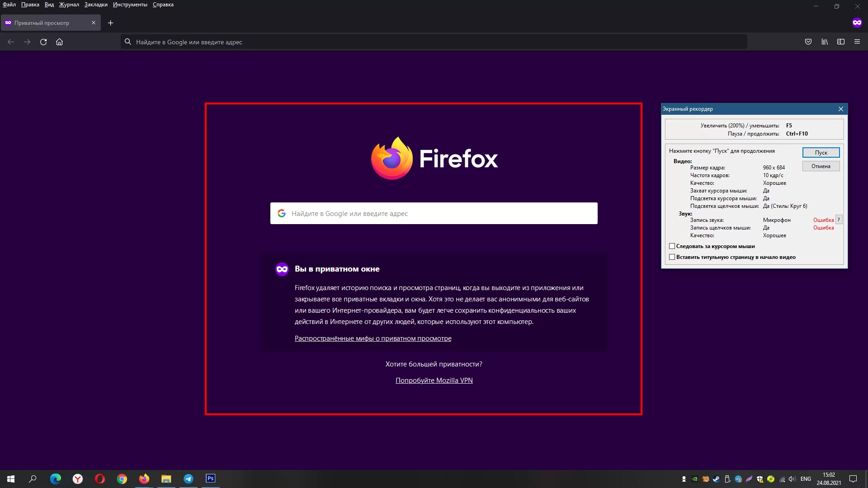Click the red Ошибка next to Микрофон
The height and width of the screenshot is (488, 868).
[x=824, y=220]
